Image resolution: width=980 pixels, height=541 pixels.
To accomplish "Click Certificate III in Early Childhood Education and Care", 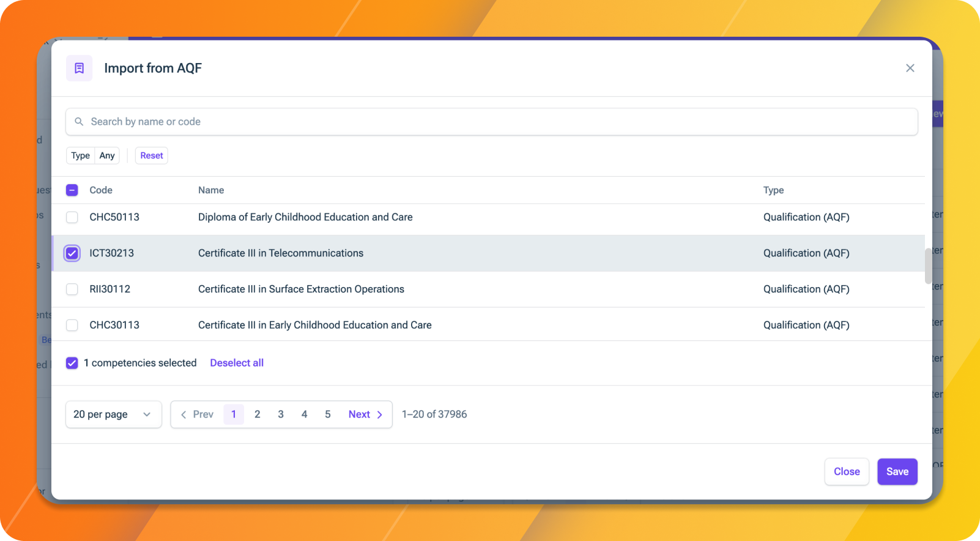I will (x=315, y=325).
